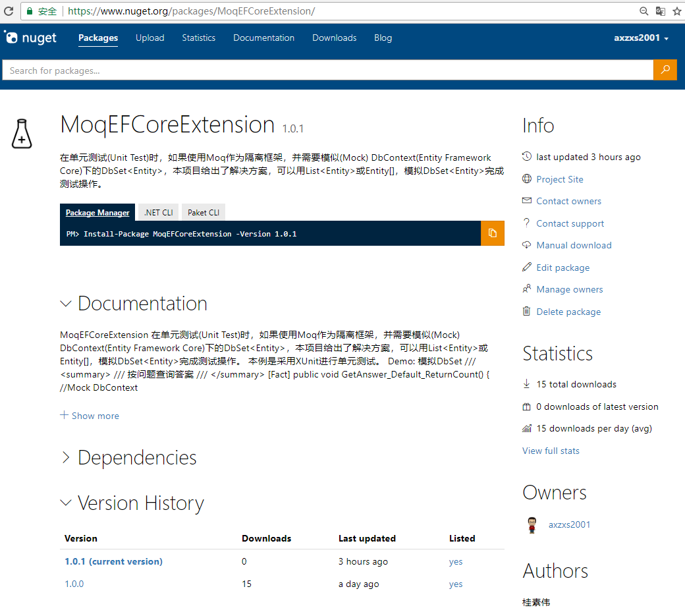Click the Edit package link
This screenshot has height=616, width=685.
(x=563, y=267)
